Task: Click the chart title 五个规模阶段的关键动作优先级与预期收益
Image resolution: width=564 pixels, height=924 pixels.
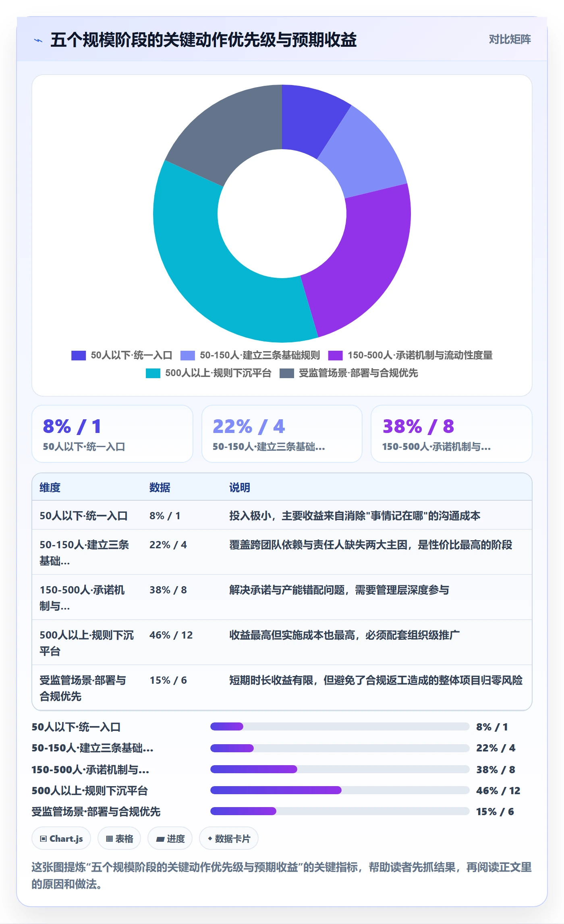Action: (203, 40)
